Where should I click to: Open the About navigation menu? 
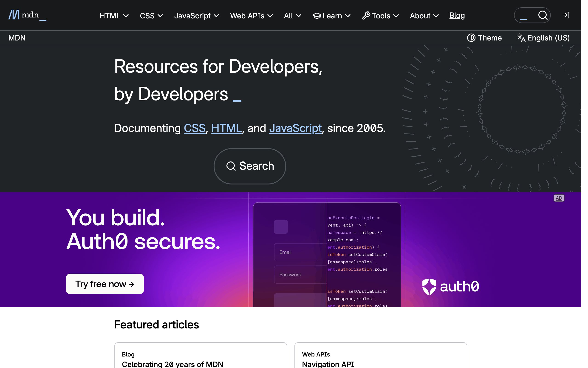(424, 16)
